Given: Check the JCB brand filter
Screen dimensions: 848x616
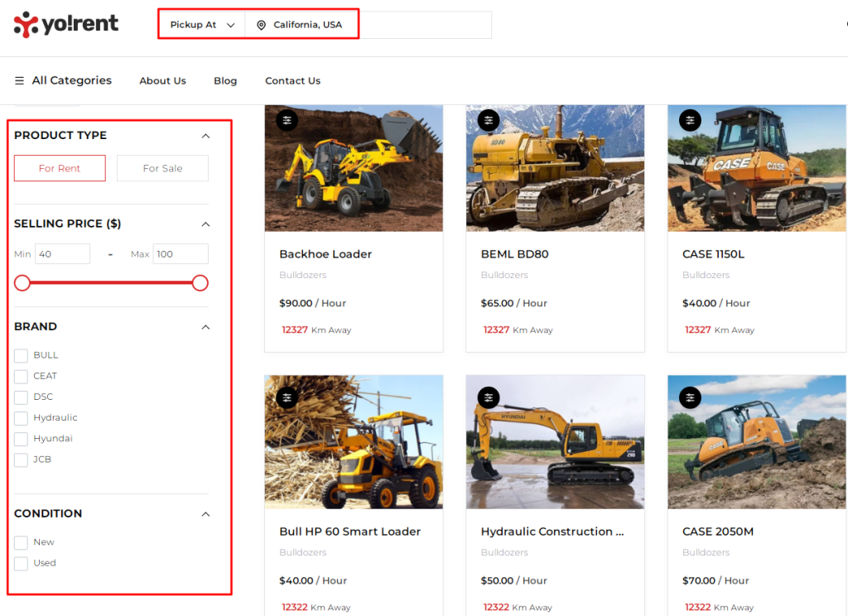Looking at the screenshot, I should pos(20,460).
